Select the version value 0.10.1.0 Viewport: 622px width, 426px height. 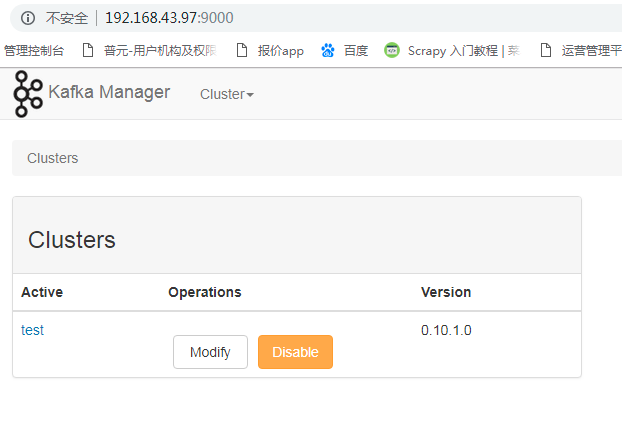[x=446, y=330]
